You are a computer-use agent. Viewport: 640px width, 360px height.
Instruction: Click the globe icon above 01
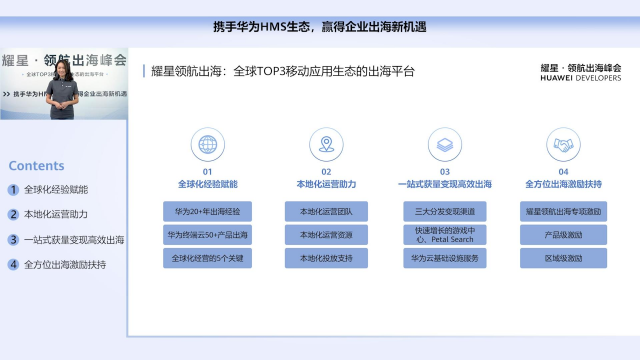click(x=207, y=144)
